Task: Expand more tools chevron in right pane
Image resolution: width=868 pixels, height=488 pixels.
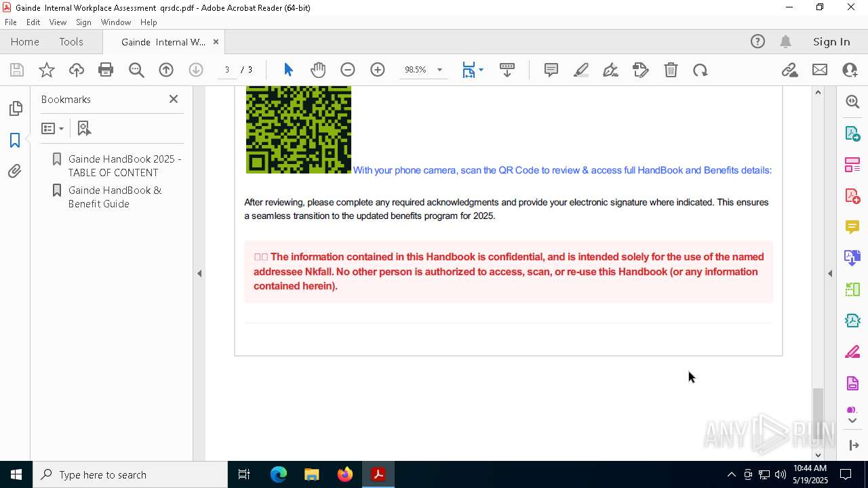Action: point(852,421)
